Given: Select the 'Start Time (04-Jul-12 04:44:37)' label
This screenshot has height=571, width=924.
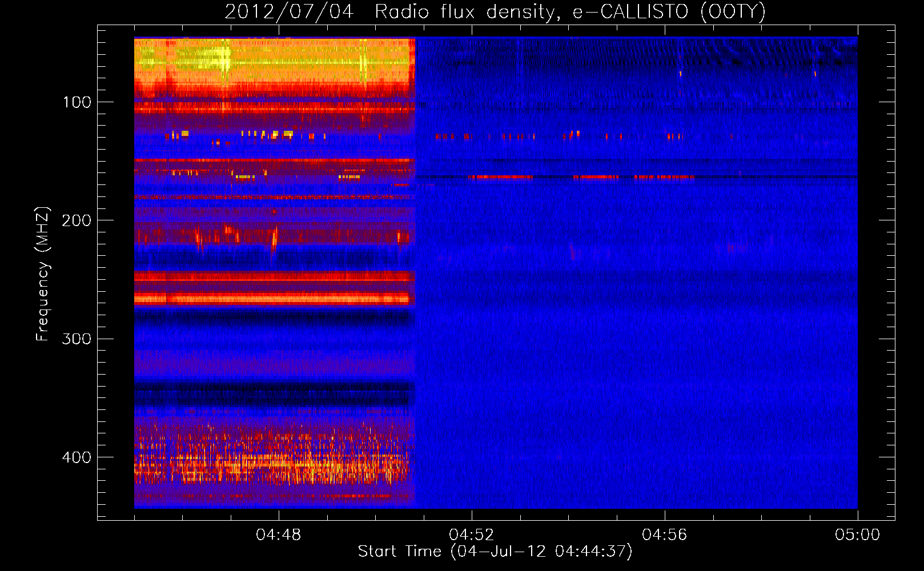Looking at the screenshot, I should pos(495,552).
